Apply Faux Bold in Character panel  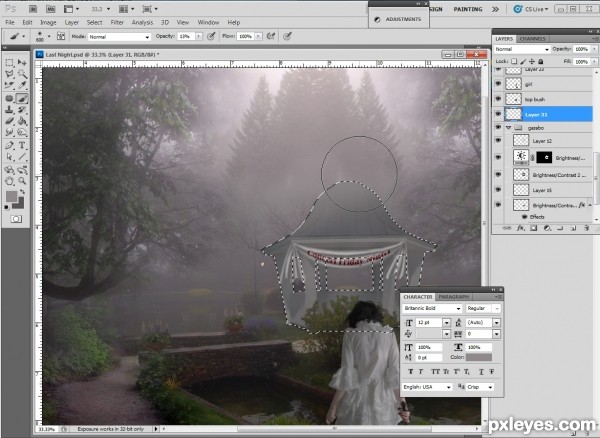[x=411, y=371]
